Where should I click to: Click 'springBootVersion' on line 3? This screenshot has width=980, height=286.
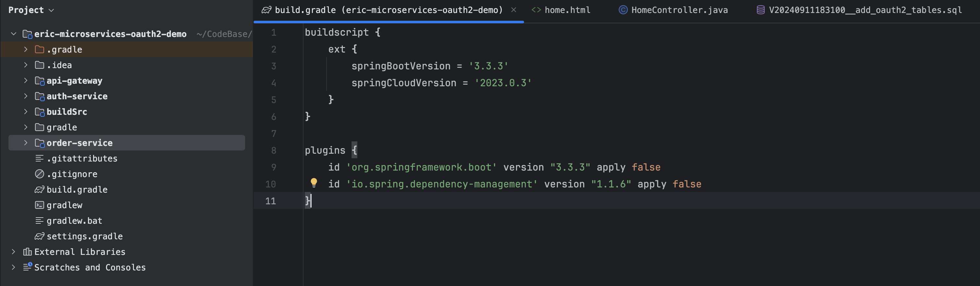(400, 66)
